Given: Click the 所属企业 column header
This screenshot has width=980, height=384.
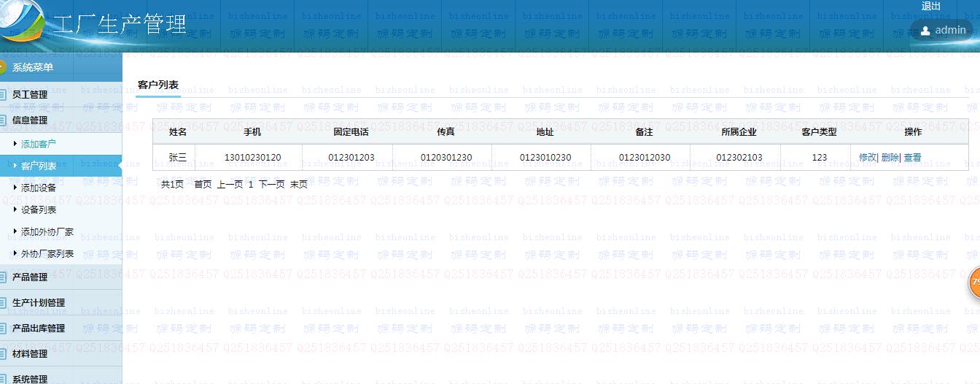Looking at the screenshot, I should click(739, 132).
